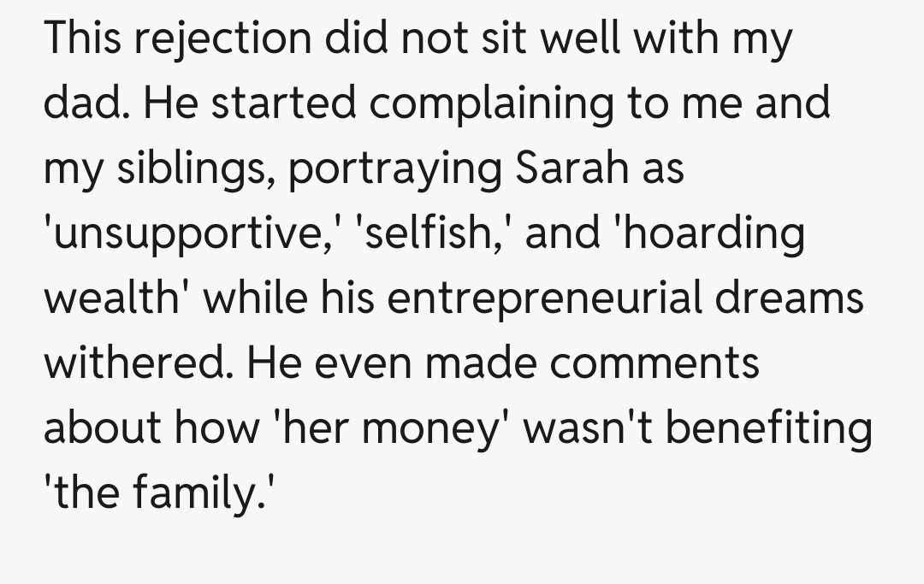Click the word 'started' in second line
Viewport: 924px width, 584px height.
point(283,104)
